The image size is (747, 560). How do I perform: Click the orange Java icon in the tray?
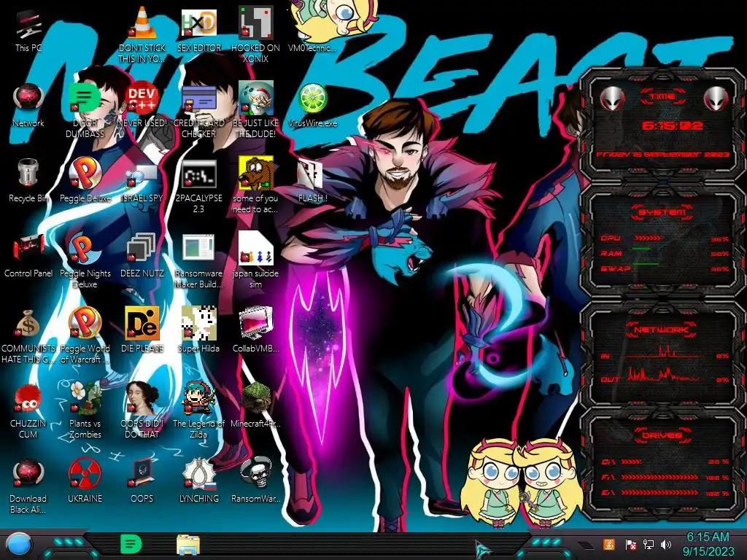609,544
